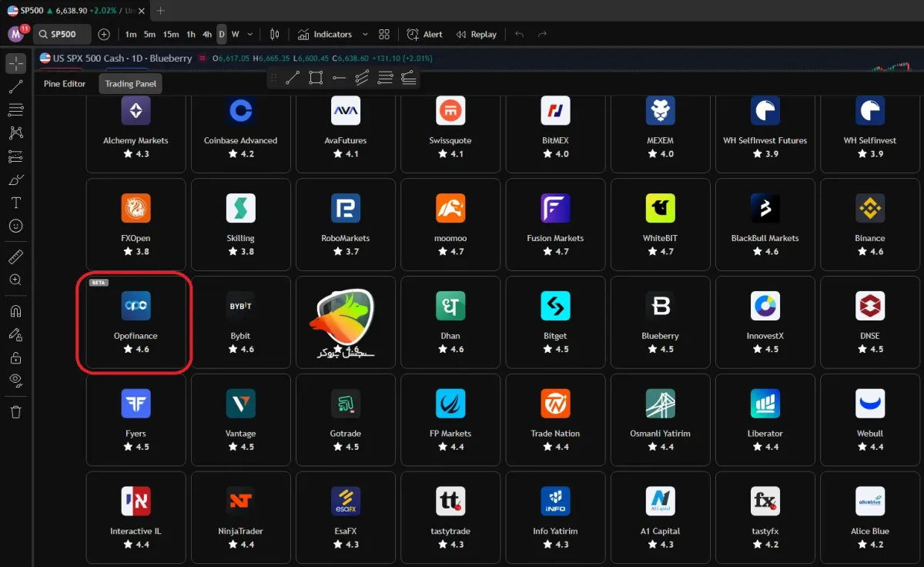Viewport: 924px width, 567px height.
Task: Open the layout setup grid icon
Action: pyautogui.click(x=384, y=35)
